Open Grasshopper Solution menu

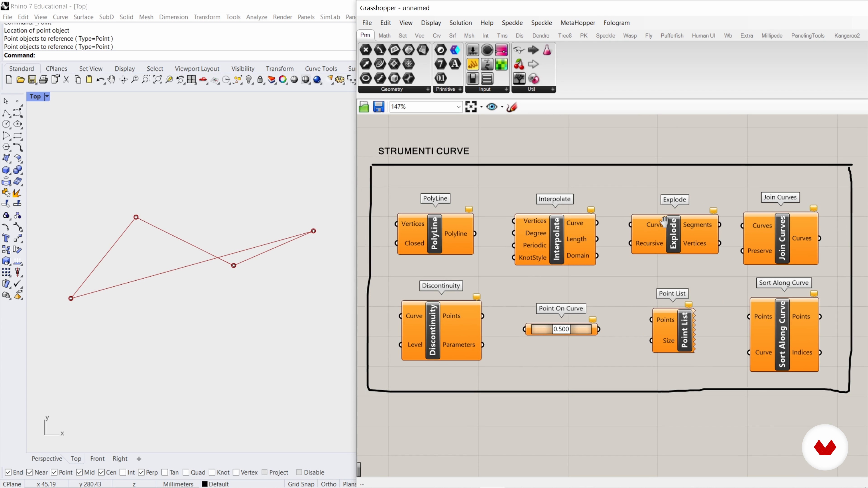coord(460,23)
